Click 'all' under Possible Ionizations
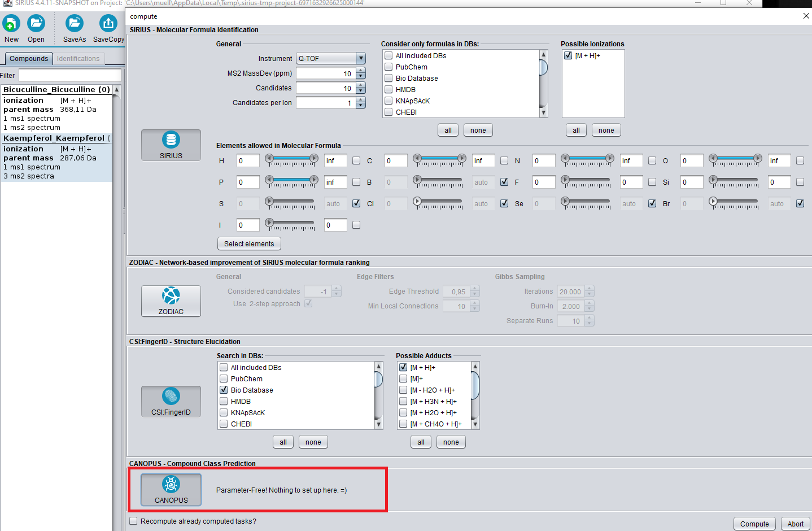812x531 pixels. click(x=576, y=130)
